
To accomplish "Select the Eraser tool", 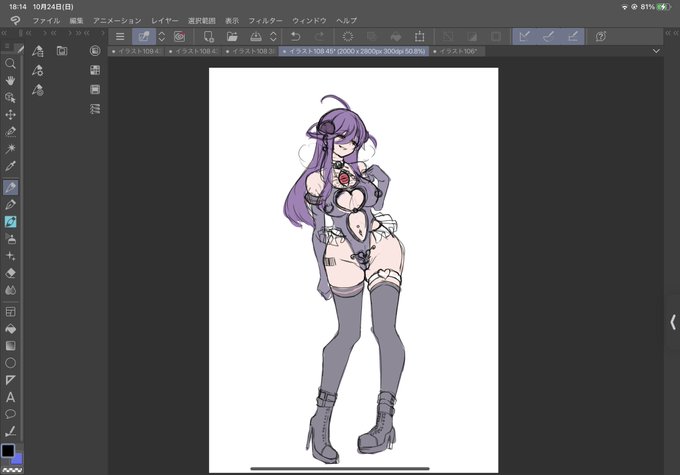I will (10, 273).
